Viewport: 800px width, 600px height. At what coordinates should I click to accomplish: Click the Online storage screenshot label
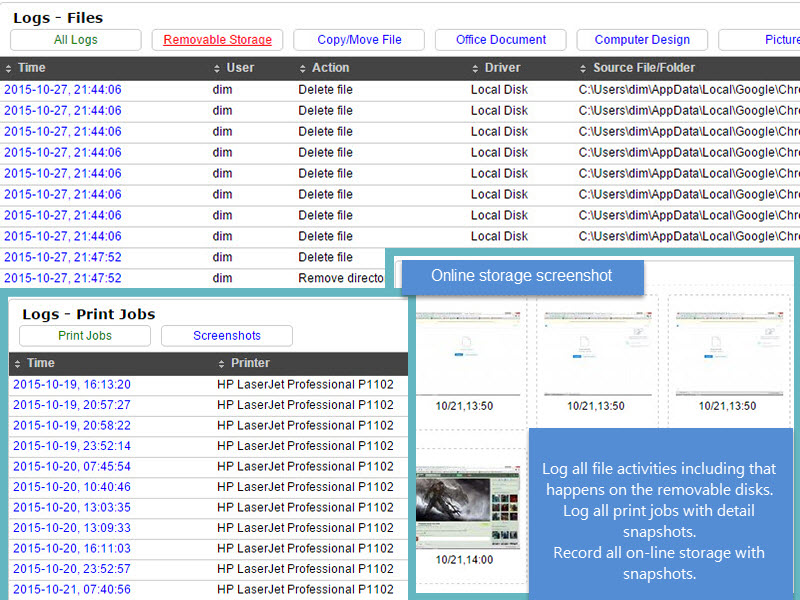click(521, 276)
